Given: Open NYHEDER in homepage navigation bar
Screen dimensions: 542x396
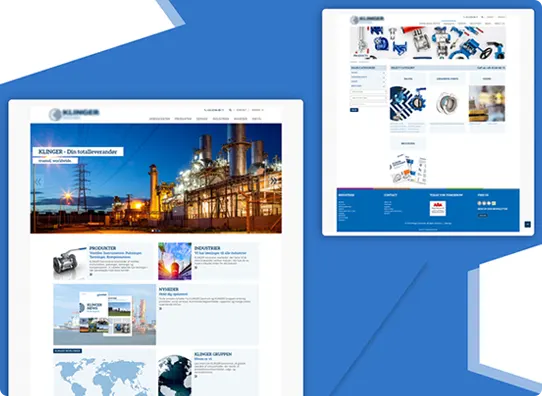Looking at the screenshot, I should [240, 119].
